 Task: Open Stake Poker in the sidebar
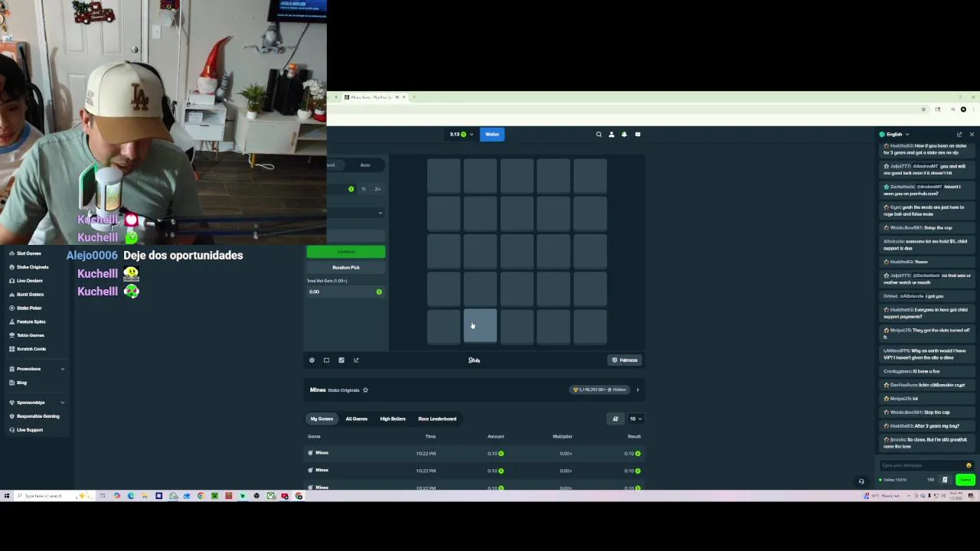[x=29, y=308]
